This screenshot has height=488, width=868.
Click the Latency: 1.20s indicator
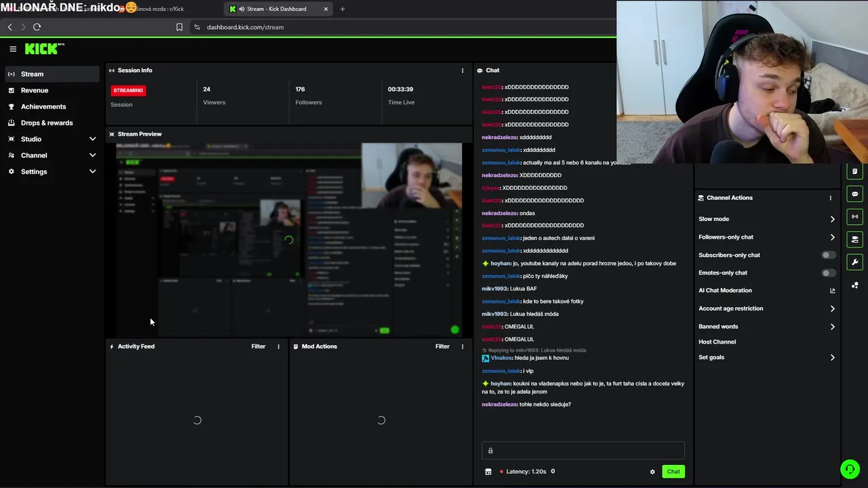click(x=524, y=472)
